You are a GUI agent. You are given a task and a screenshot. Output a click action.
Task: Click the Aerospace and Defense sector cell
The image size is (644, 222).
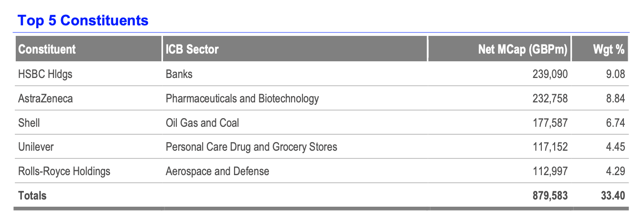[x=217, y=171]
